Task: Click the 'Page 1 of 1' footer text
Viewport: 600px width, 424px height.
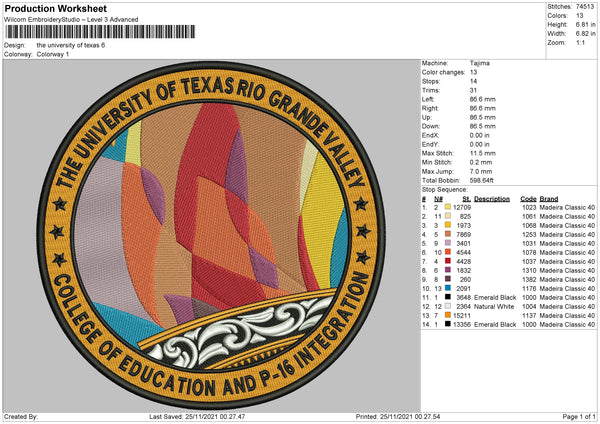Action: coord(579,416)
